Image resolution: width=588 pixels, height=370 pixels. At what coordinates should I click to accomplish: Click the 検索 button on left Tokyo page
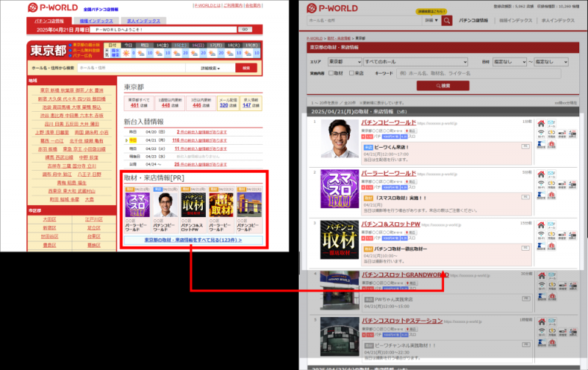tap(246, 68)
